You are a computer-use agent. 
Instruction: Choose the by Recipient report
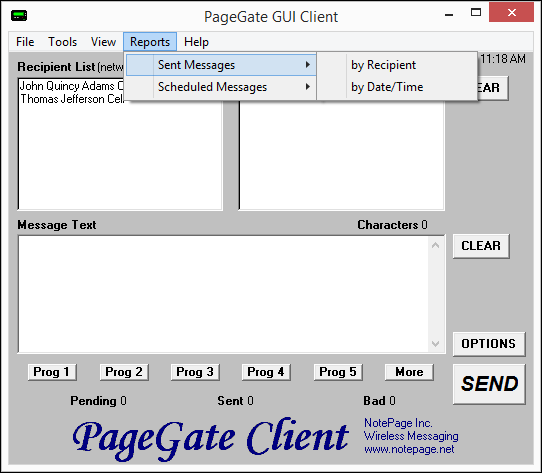tap(397, 65)
